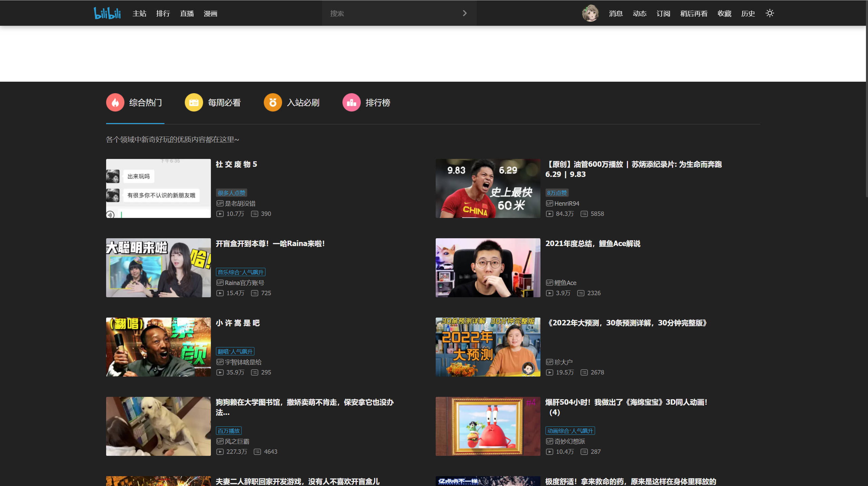This screenshot has height=486, width=868.
Task: Click the UP icon beside HenriR94
Action: pos(549,203)
